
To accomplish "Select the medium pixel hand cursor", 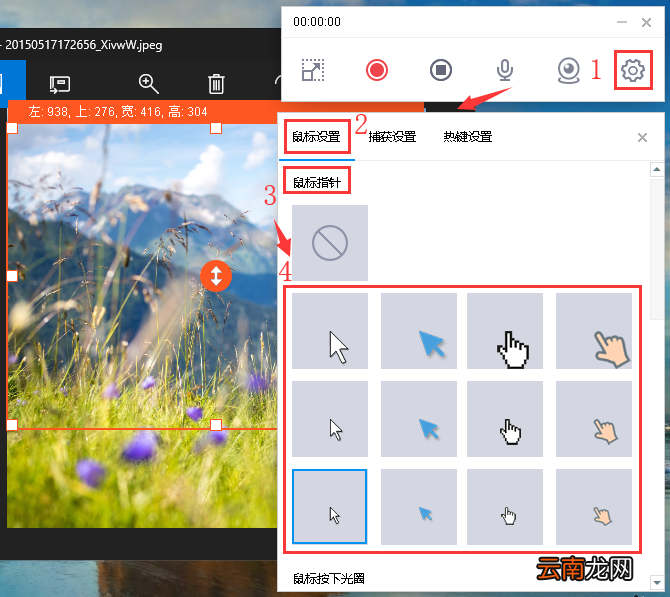I will point(505,419).
